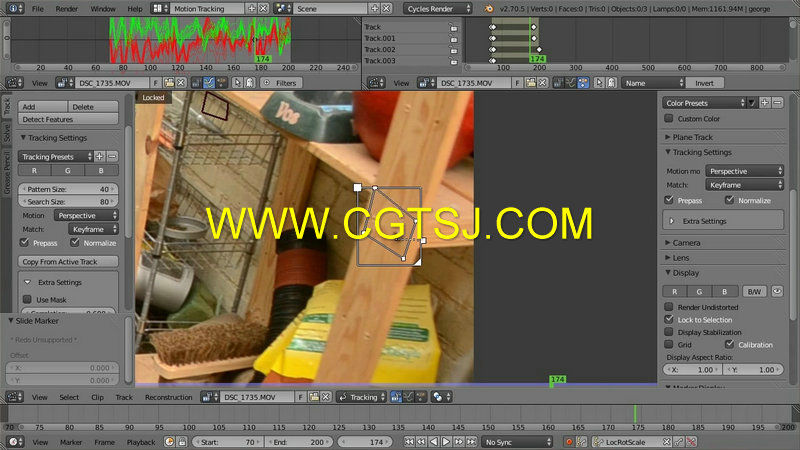Enable Render Undistorted checkbox

(669, 307)
